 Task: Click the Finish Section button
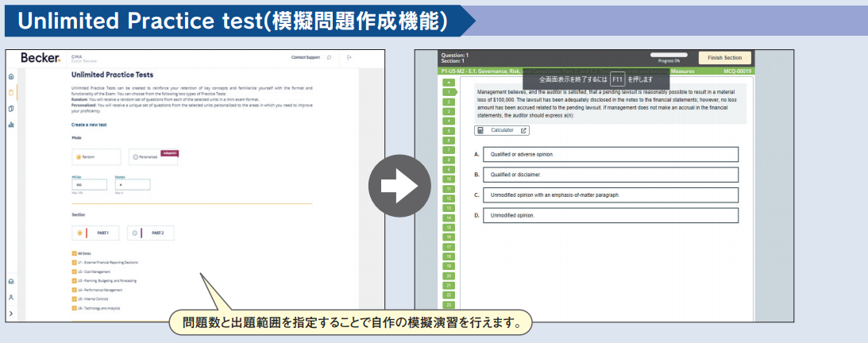tap(723, 58)
